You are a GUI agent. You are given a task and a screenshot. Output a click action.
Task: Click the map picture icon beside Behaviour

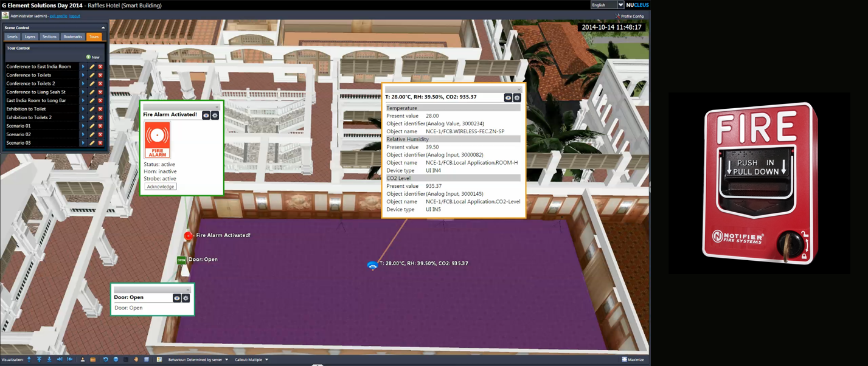pos(159,360)
